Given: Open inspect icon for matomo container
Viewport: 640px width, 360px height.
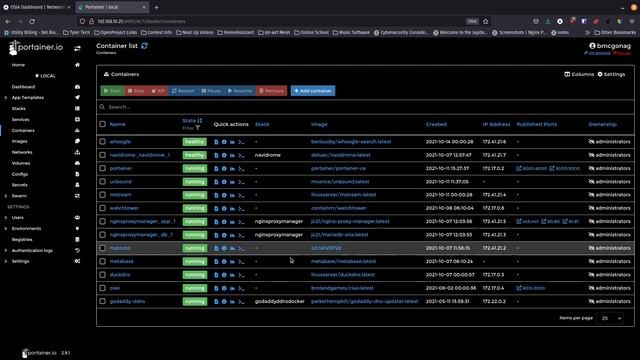Looking at the screenshot, I should (x=224, y=248).
